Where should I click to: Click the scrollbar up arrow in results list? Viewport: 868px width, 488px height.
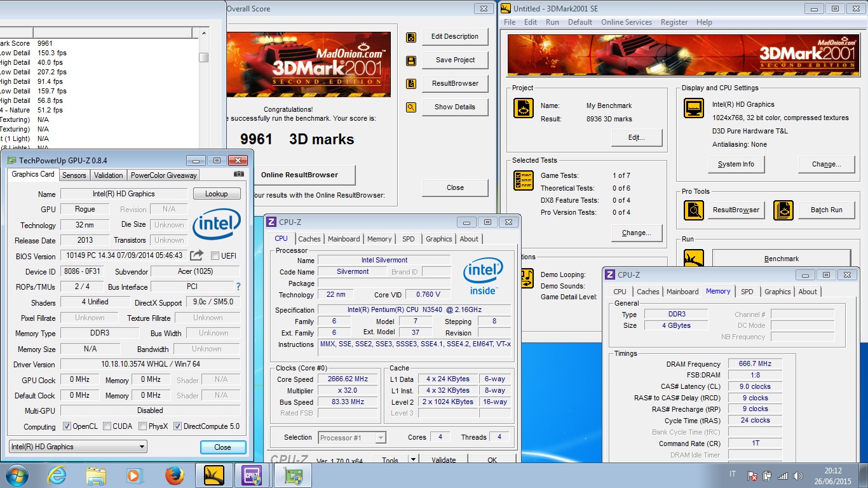tap(203, 32)
